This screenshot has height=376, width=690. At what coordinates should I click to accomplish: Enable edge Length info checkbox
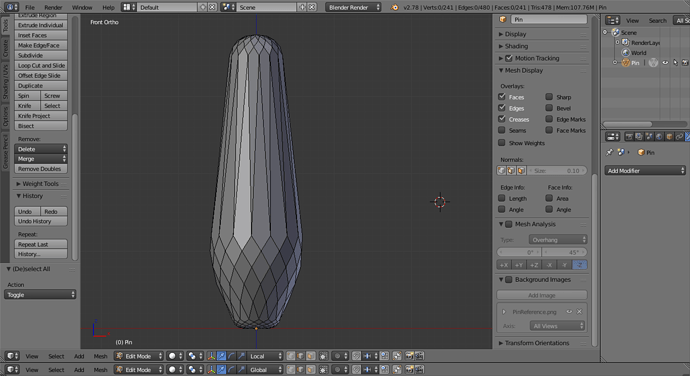coord(502,198)
